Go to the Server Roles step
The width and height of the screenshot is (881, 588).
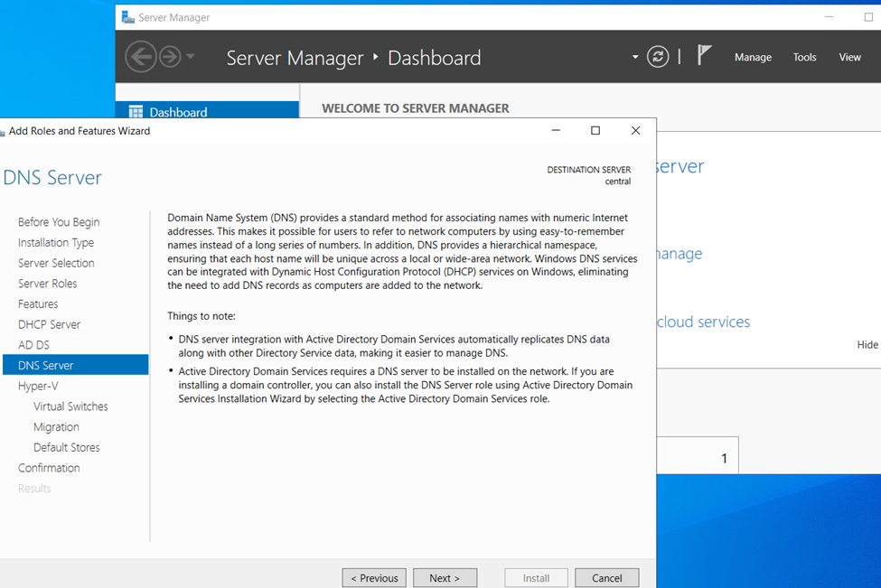click(x=48, y=284)
